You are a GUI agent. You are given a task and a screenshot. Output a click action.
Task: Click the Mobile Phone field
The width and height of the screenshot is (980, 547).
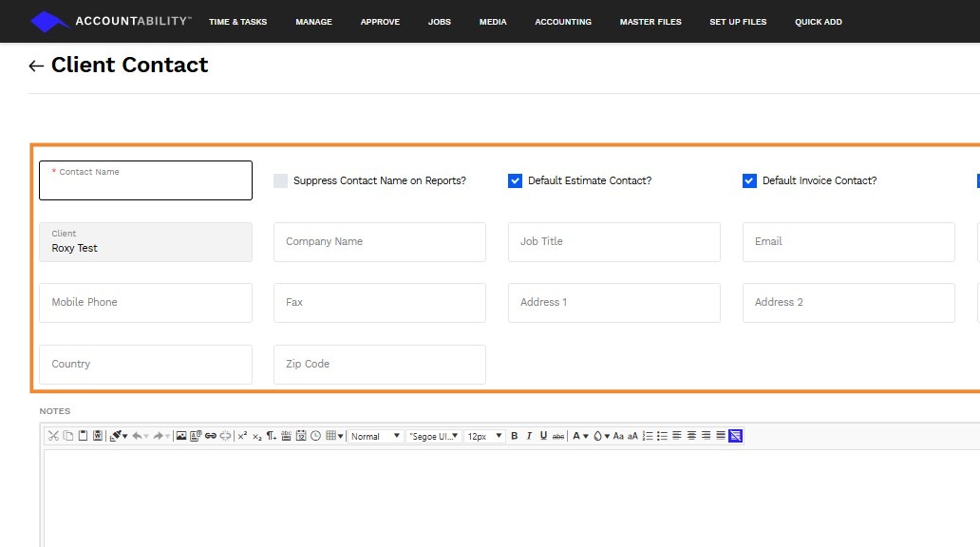[x=145, y=303]
